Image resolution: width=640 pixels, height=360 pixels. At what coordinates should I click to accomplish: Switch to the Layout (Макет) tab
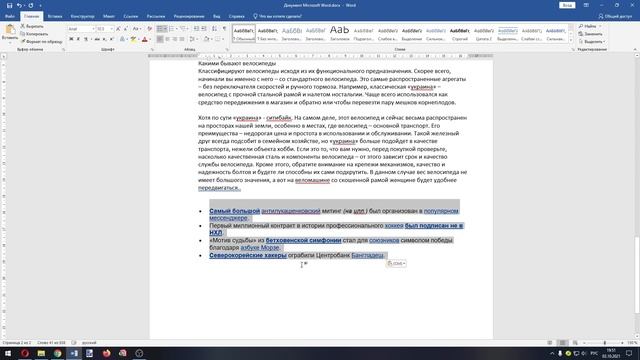point(109,16)
